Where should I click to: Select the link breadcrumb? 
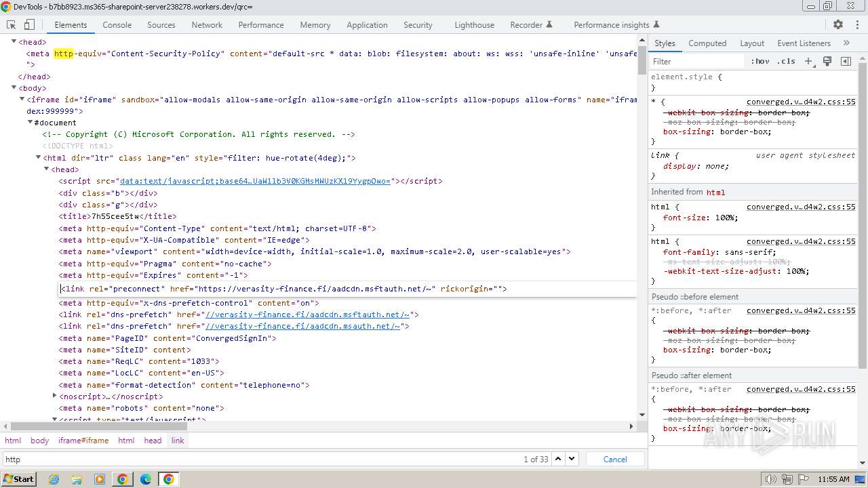[178, 441]
